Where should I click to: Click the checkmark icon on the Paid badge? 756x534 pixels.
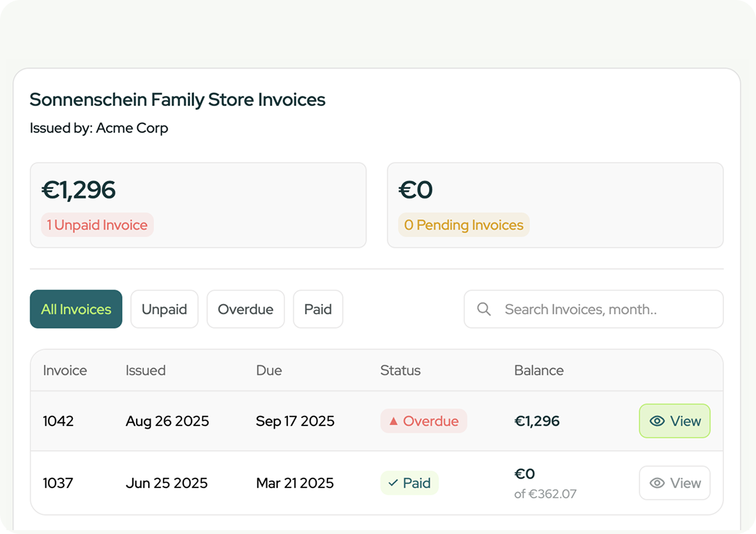pyautogui.click(x=393, y=483)
